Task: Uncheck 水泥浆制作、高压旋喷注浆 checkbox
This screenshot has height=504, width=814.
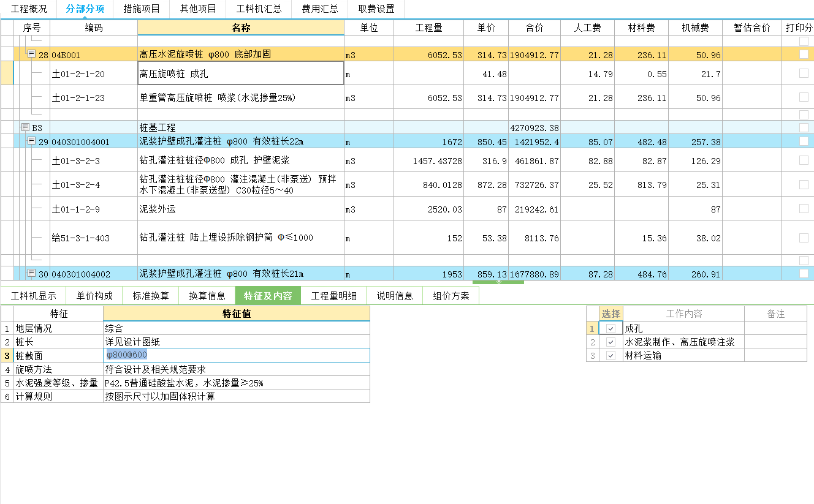Action: [610, 342]
